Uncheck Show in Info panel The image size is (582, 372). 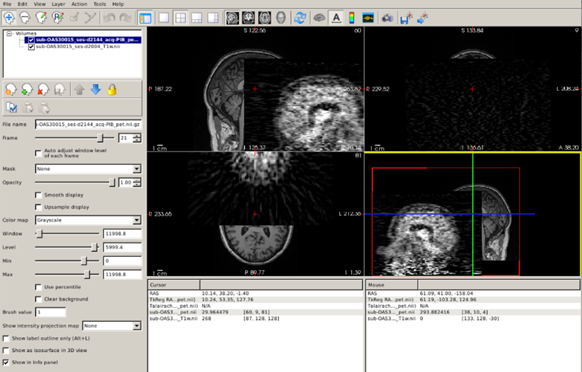pyautogui.click(x=6, y=362)
